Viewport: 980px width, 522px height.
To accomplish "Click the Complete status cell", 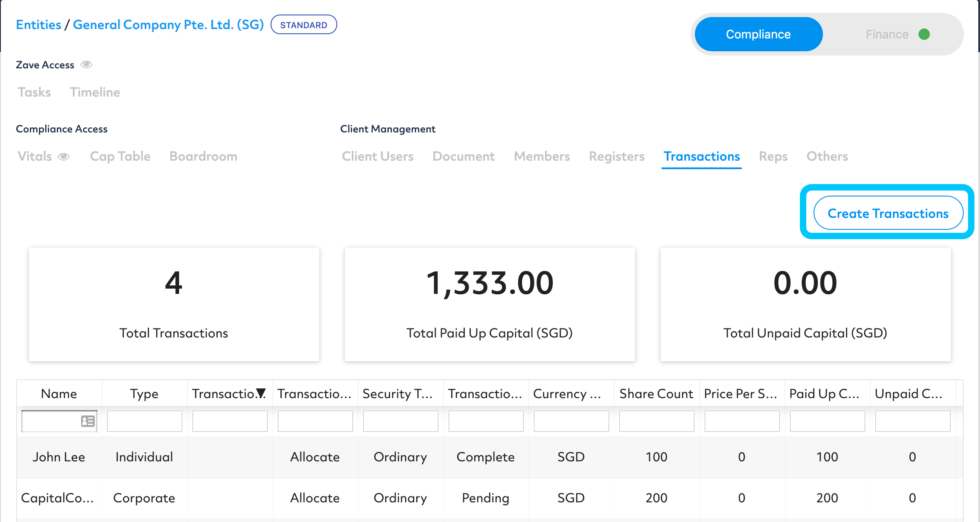I will 486,457.
